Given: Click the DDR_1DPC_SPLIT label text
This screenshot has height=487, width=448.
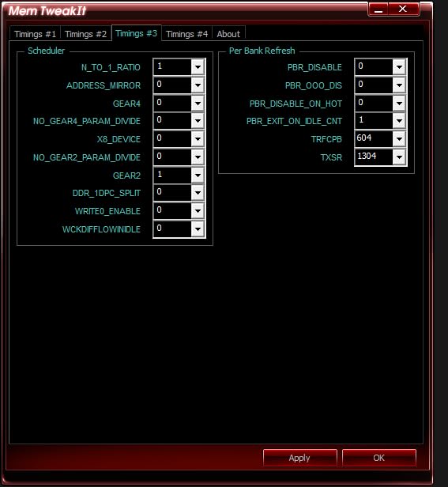Looking at the screenshot, I should pyautogui.click(x=107, y=193).
